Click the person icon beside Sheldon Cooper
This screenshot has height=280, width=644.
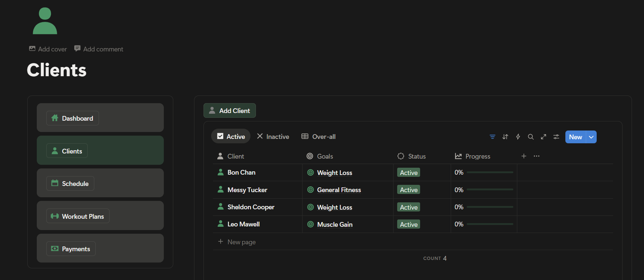[221, 207]
